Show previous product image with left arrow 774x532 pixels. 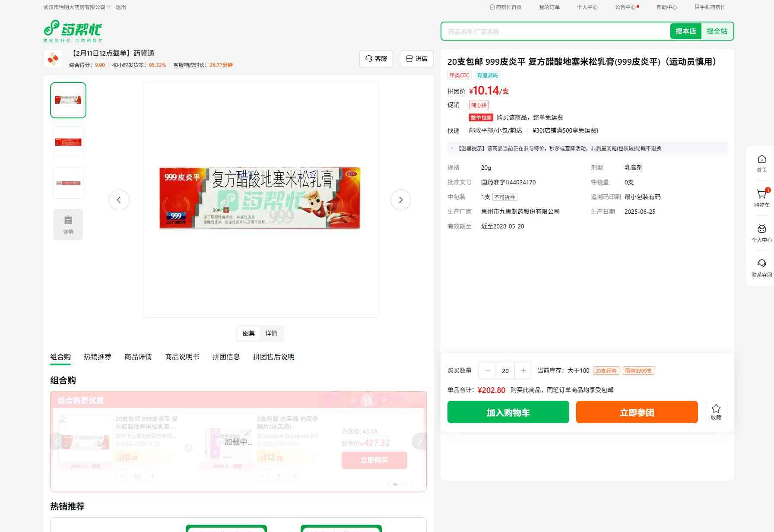pyautogui.click(x=119, y=200)
